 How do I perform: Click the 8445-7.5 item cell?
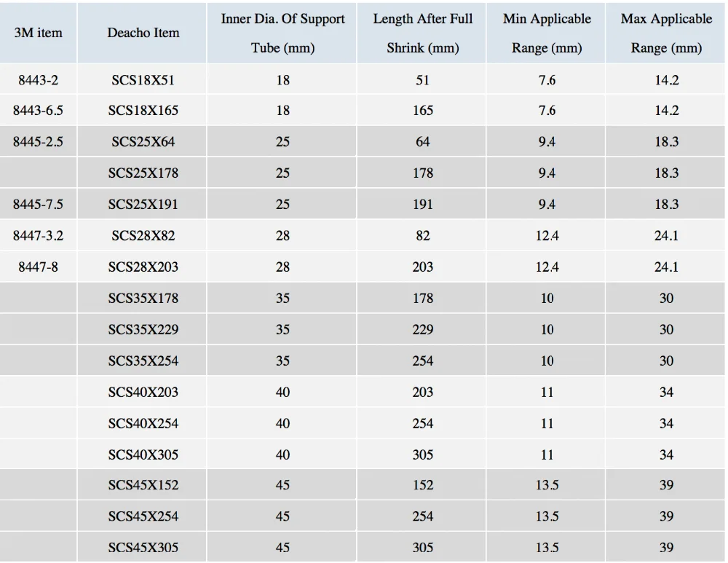pyautogui.click(x=39, y=205)
